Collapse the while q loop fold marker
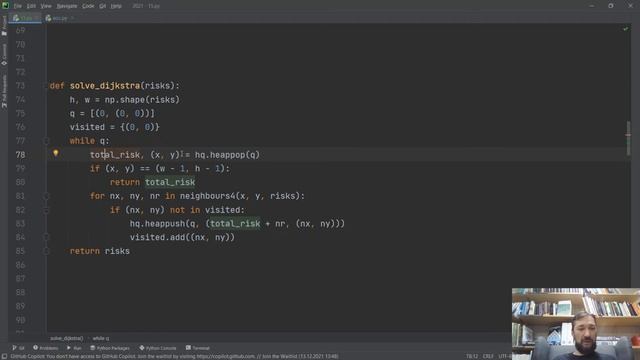The width and height of the screenshot is (640, 360). pos(46,141)
